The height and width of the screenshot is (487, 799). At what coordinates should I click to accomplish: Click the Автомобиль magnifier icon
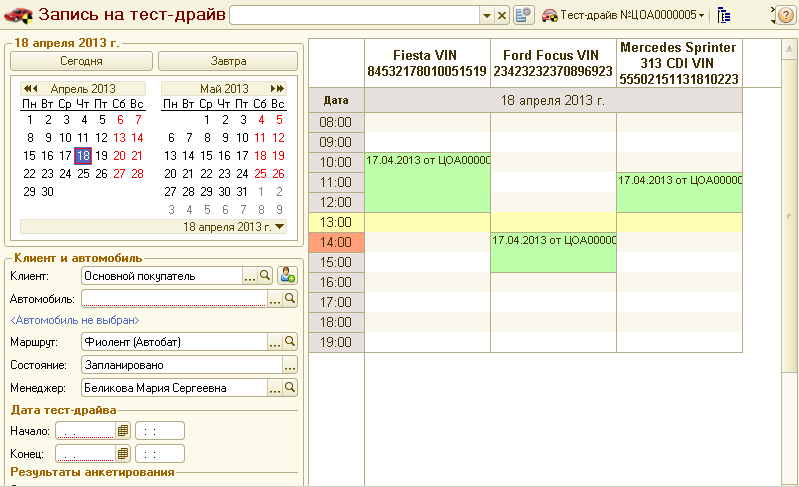tap(290, 299)
